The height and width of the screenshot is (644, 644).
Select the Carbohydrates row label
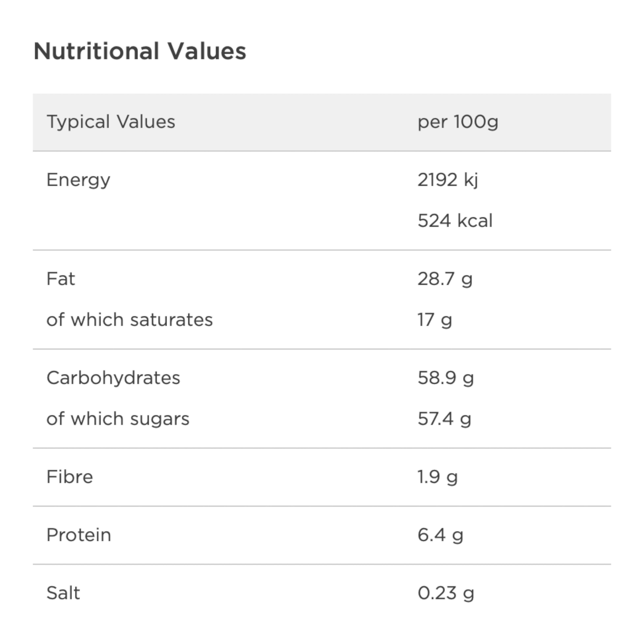tap(113, 378)
